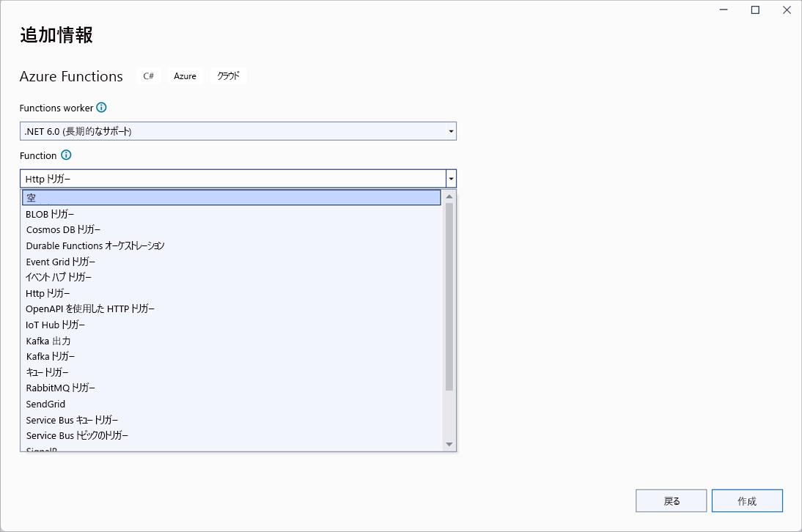This screenshot has height=532, width=802.
Task: Choose Cosmos DB トリガー option
Action: [231, 230]
